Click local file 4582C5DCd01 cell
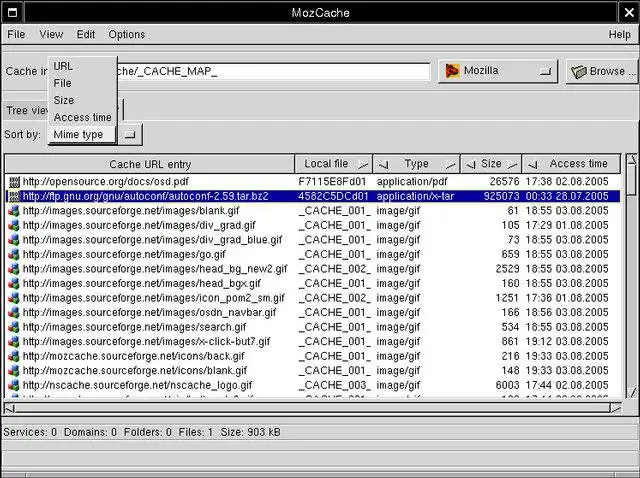640x478 pixels. click(333, 196)
